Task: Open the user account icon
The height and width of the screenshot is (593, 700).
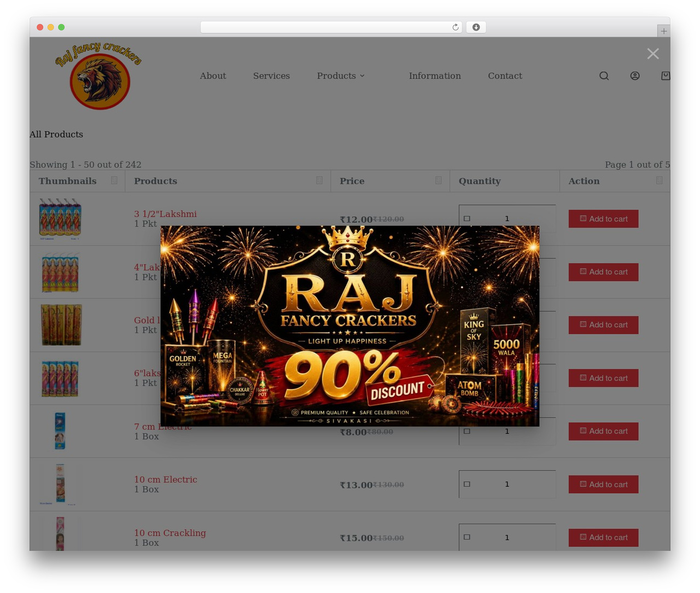Action: [x=635, y=76]
